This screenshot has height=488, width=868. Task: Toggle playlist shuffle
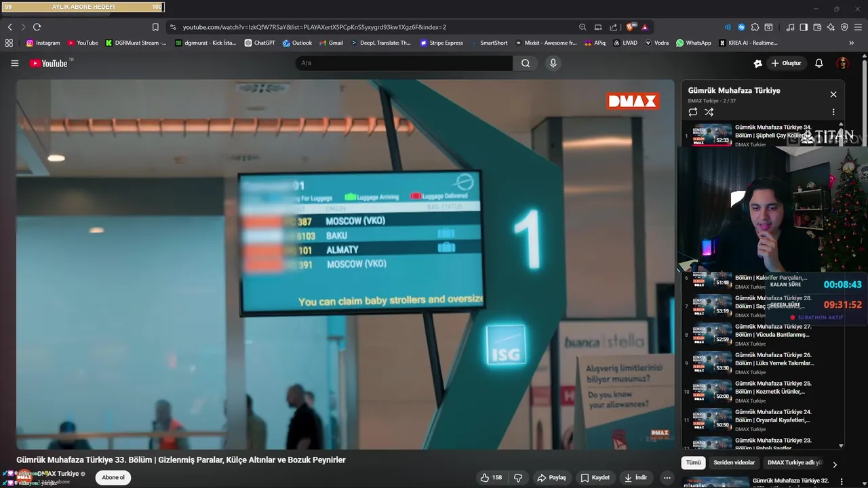coord(709,112)
